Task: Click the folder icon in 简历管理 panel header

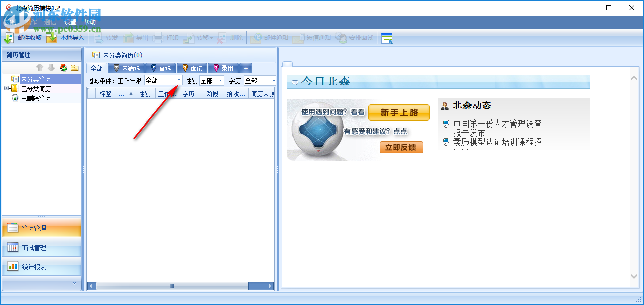Action: (x=75, y=68)
